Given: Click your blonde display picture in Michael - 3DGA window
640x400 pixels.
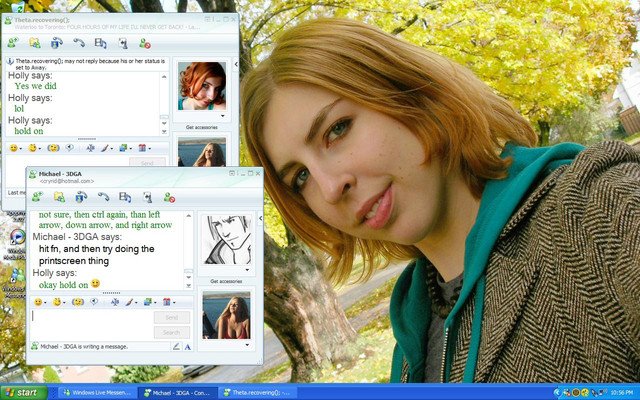Looking at the screenshot, I should click(x=227, y=315).
